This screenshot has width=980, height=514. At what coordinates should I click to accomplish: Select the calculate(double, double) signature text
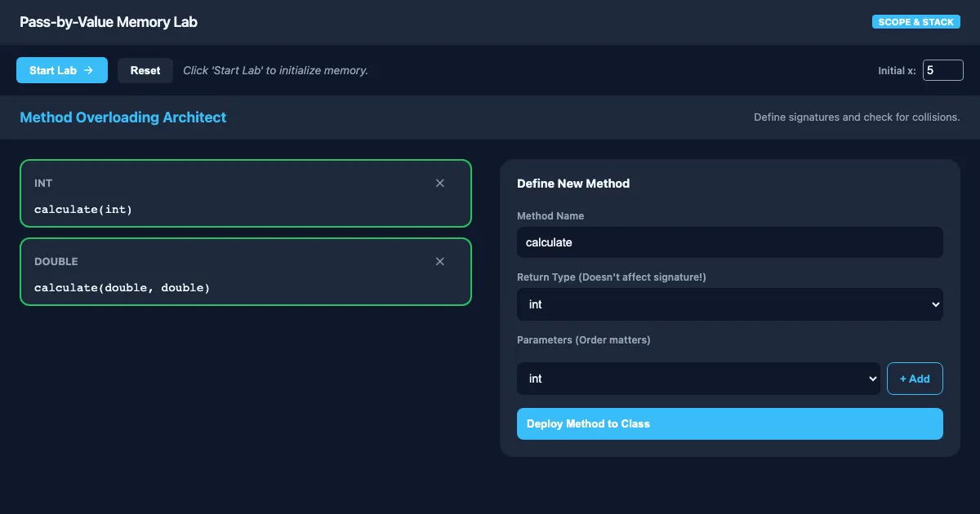[122, 288]
